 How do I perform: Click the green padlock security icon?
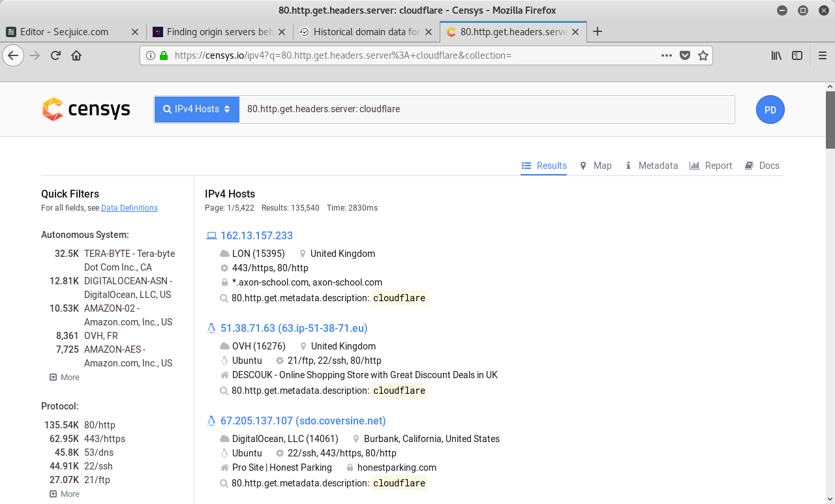(164, 55)
